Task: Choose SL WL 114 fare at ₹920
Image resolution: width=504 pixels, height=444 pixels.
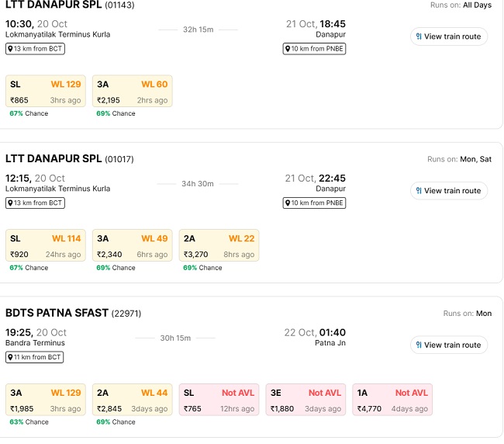Action: [45, 246]
